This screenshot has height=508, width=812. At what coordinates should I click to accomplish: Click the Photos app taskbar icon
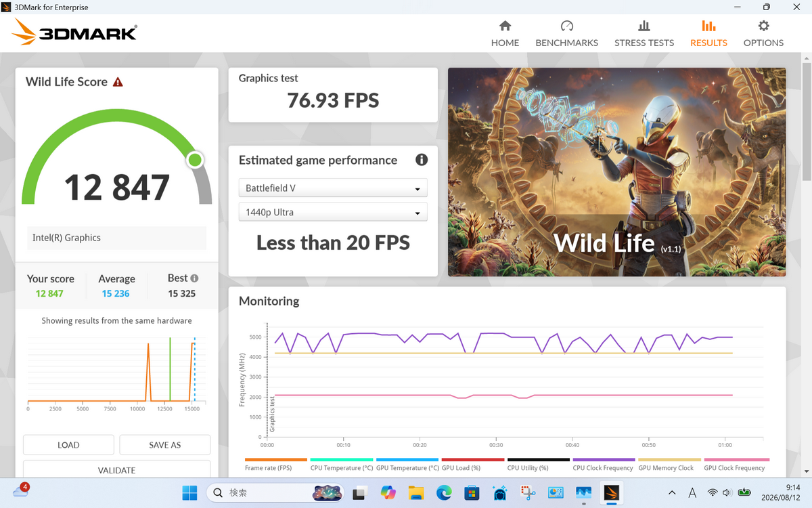583,493
